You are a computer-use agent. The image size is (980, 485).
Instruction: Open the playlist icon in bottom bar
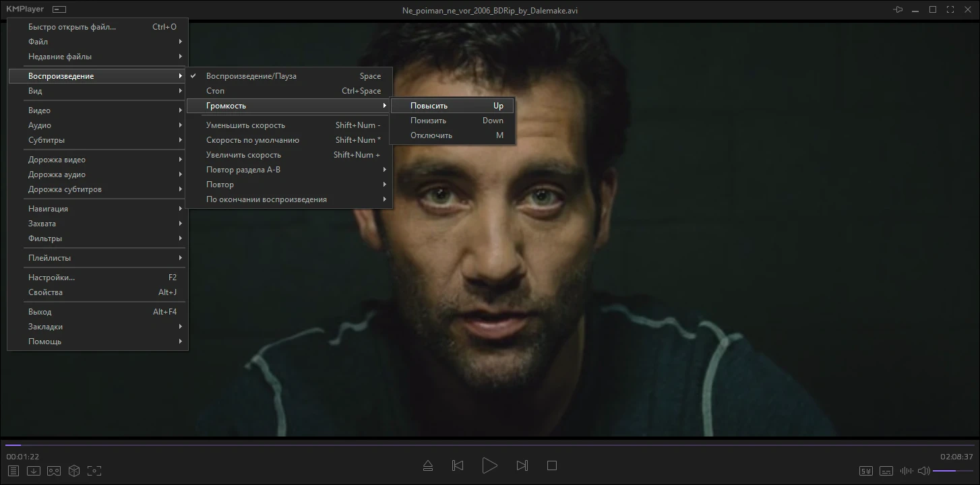tap(13, 471)
